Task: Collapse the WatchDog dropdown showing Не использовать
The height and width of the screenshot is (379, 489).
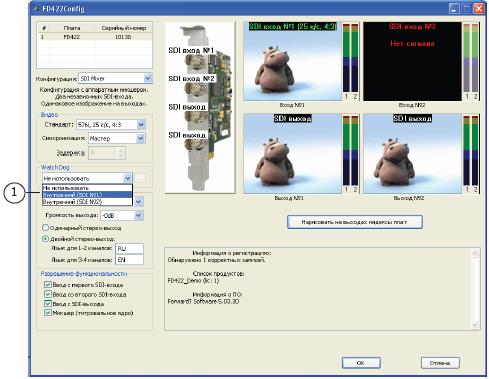Action: pos(128,178)
